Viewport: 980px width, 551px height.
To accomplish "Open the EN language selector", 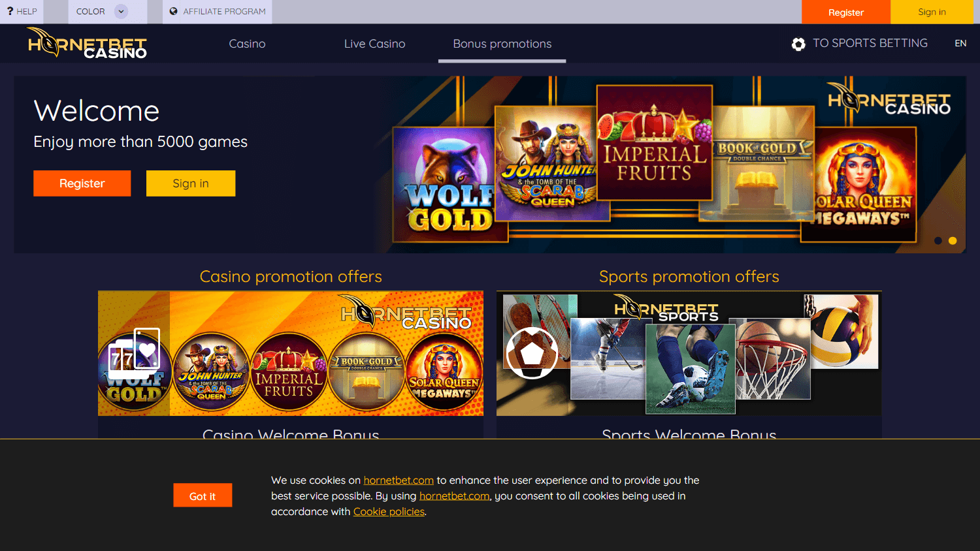I will tap(960, 44).
